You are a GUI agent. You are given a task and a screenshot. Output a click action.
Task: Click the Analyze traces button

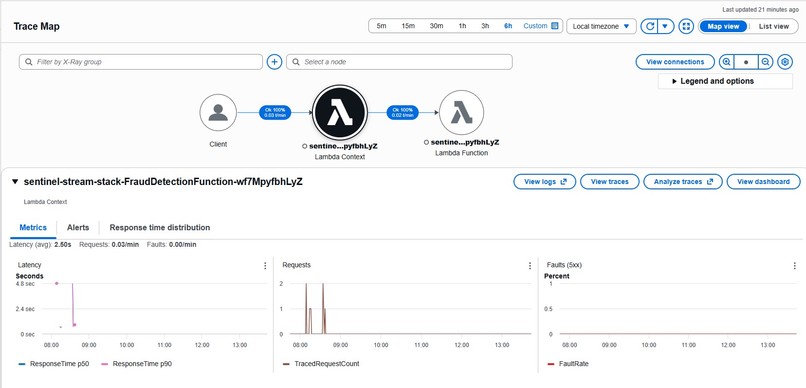(683, 181)
